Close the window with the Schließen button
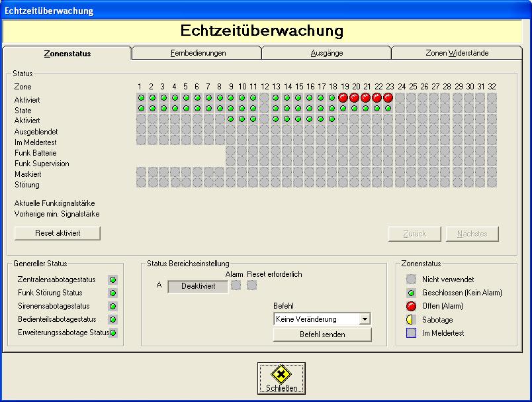The height and width of the screenshot is (402, 532). click(x=281, y=378)
